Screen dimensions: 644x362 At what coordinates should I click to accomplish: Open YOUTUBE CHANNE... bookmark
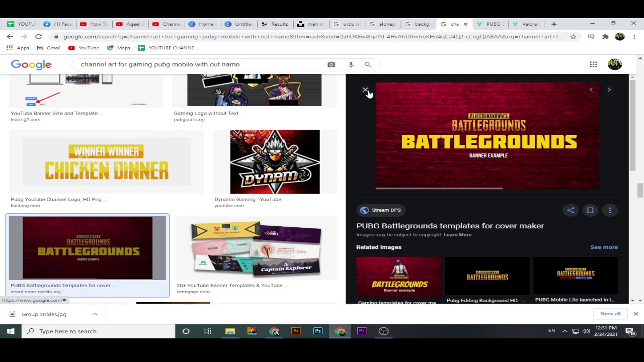168,48
